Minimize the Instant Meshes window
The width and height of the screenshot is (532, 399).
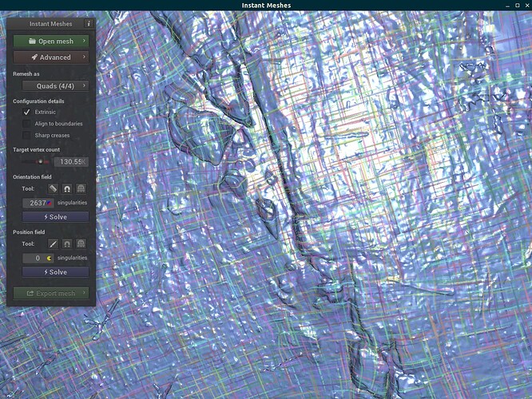(507, 5)
